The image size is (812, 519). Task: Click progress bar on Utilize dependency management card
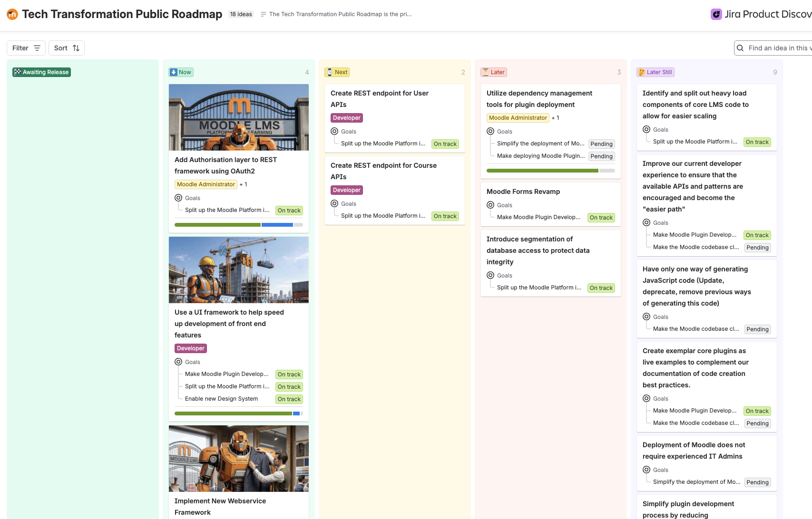[x=551, y=171]
